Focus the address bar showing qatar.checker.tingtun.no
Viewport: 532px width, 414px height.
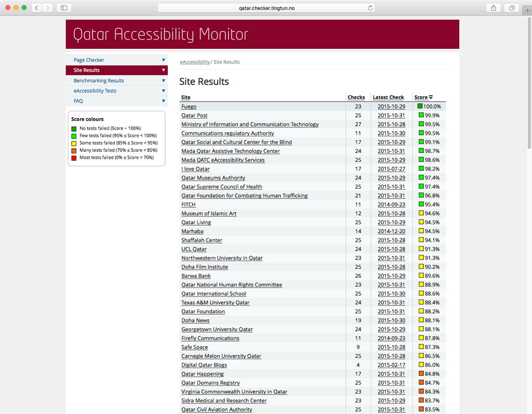[267, 8]
